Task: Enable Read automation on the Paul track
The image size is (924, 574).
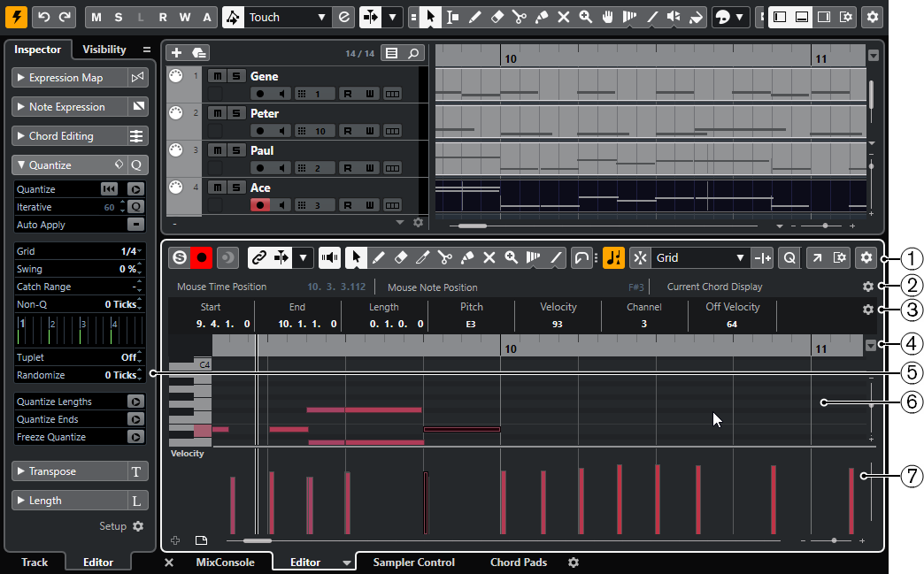Action: (x=348, y=168)
